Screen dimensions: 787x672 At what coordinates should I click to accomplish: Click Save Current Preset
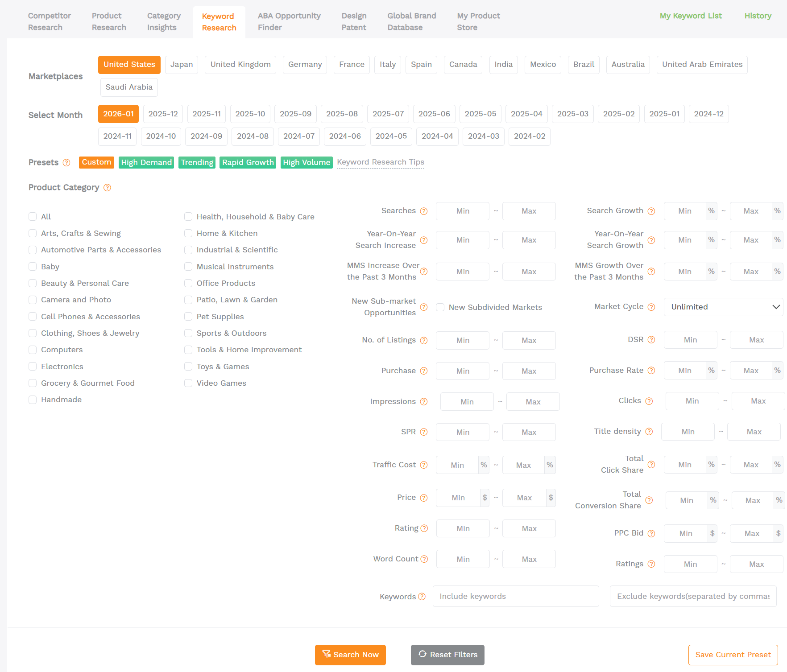tap(733, 655)
